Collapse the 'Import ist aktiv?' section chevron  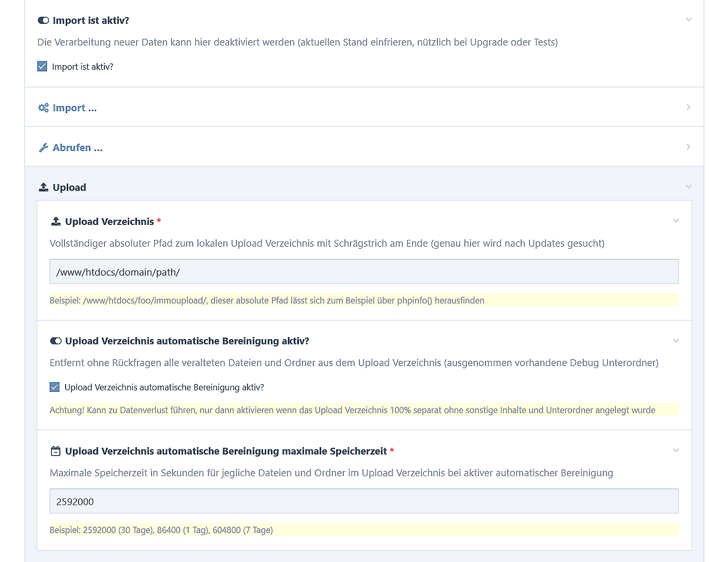point(688,20)
